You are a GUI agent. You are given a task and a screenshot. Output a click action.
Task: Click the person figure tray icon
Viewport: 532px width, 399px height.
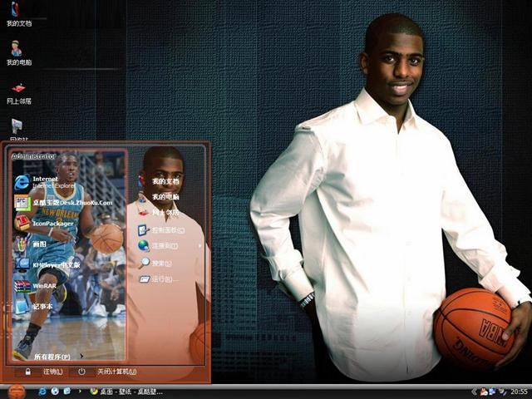pyautogui.click(x=484, y=392)
